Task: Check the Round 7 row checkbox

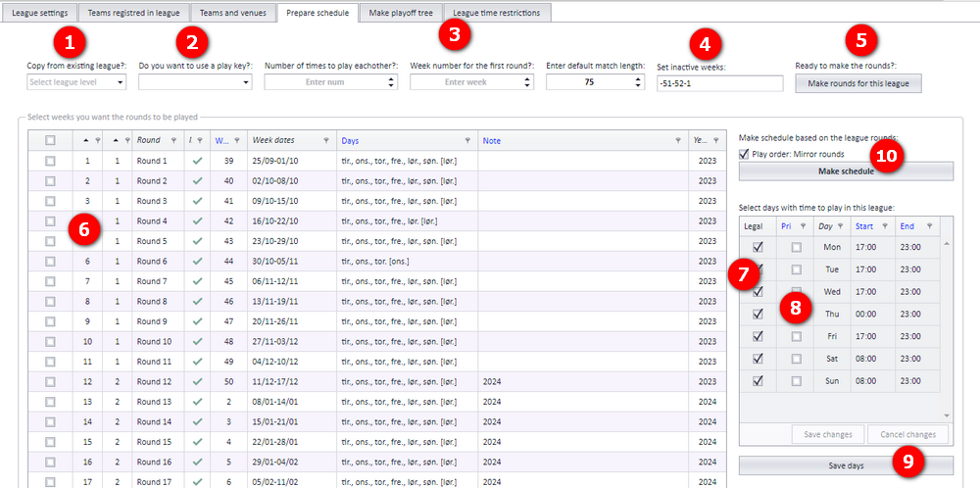Action: click(50, 281)
